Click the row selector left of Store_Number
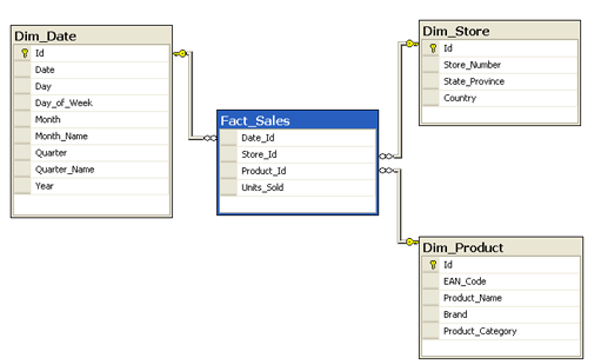The width and height of the screenshot is (597, 364). (x=430, y=65)
